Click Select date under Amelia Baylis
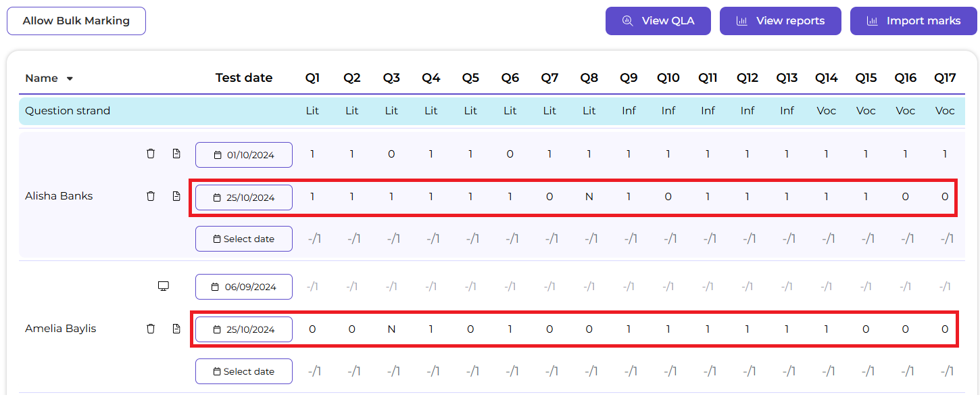 pyautogui.click(x=244, y=371)
